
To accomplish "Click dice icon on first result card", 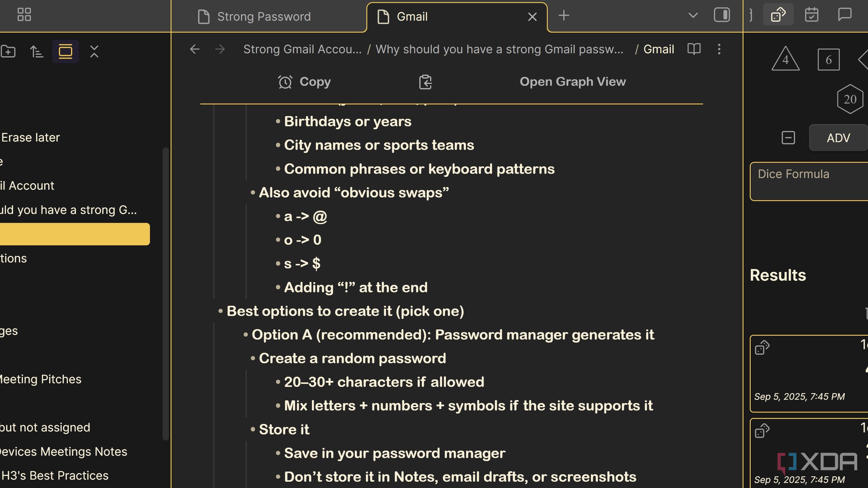I will pos(762,348).
